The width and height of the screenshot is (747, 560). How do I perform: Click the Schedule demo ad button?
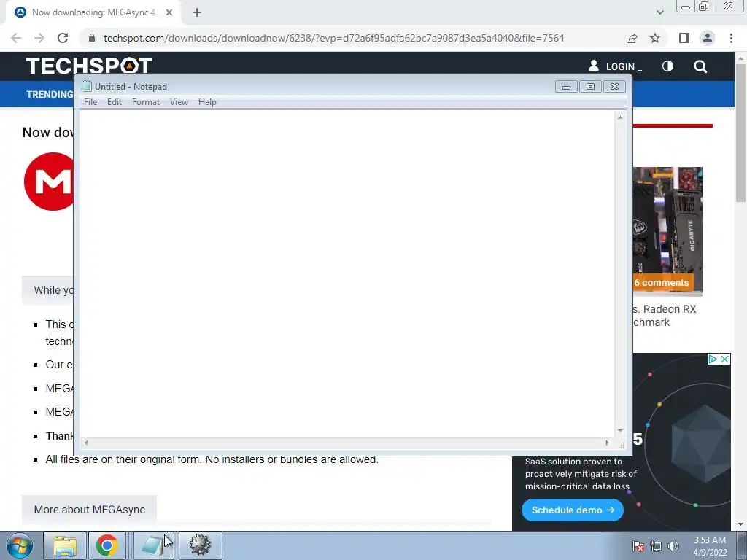click(572, 510)
